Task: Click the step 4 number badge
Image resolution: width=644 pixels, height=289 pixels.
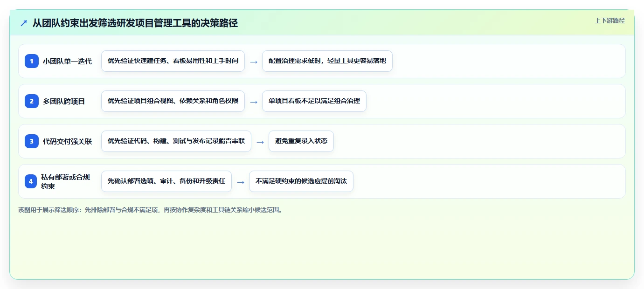Action: click(31, 181)
